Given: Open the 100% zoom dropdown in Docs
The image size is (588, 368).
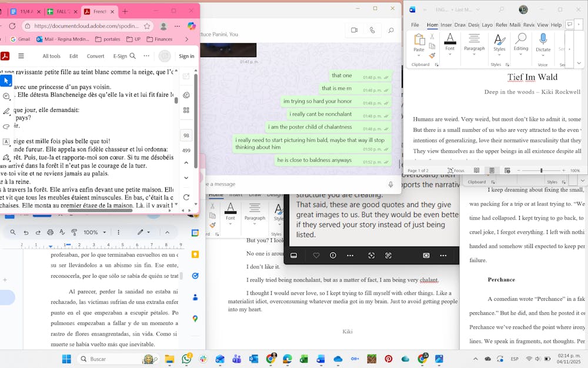Looking at the screenshot, I should pyautogui.click(x=94, y=233).
